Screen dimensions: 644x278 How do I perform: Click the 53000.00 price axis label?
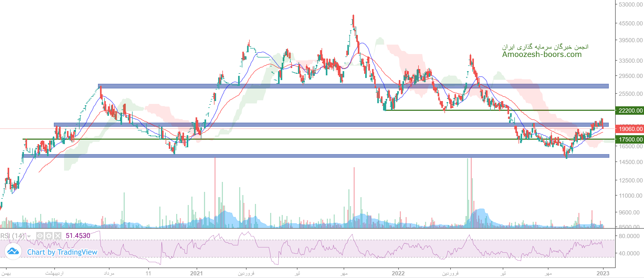pyautogui.click(x=630, y=5)
